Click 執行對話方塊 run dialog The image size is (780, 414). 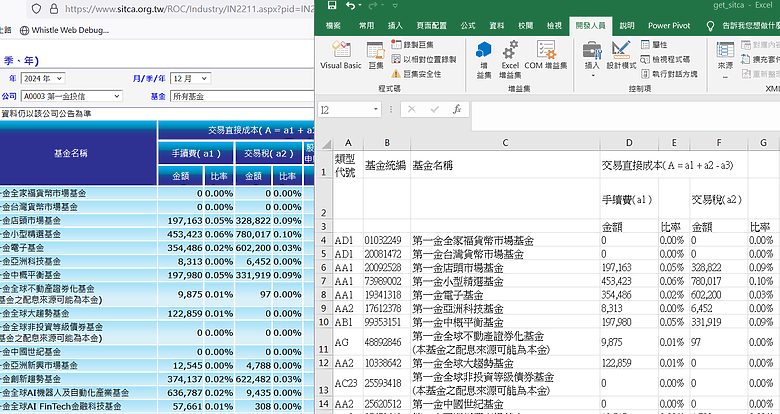click(x=669, y=74)
